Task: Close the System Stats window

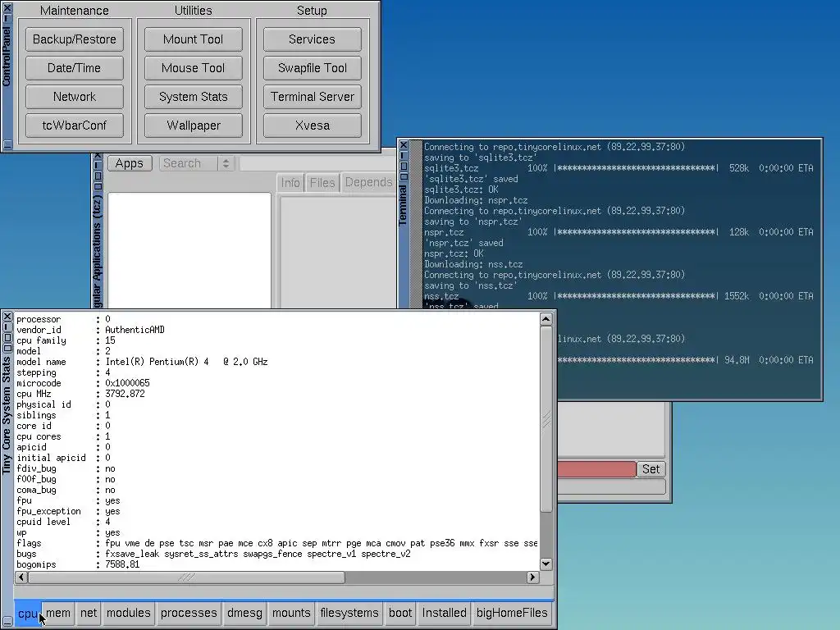Action: [x=7, y=317]
